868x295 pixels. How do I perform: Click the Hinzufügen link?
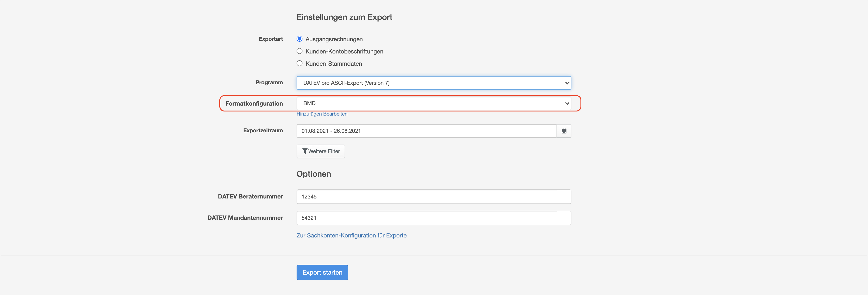click(x=309, y=114)
